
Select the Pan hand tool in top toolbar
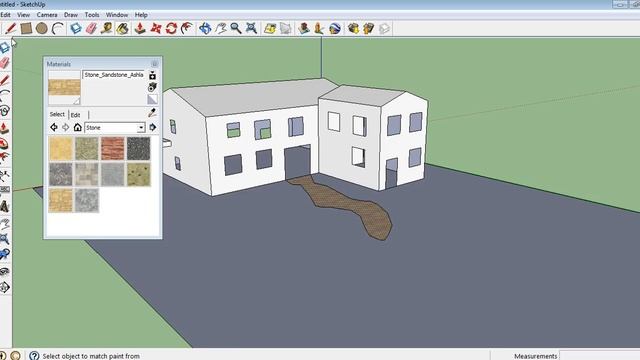[x=221, y=29]
